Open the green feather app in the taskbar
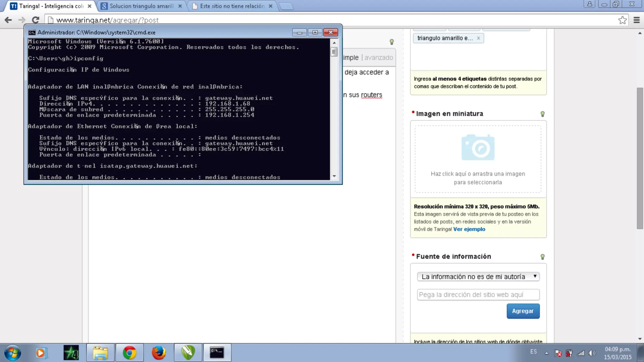 188,353
